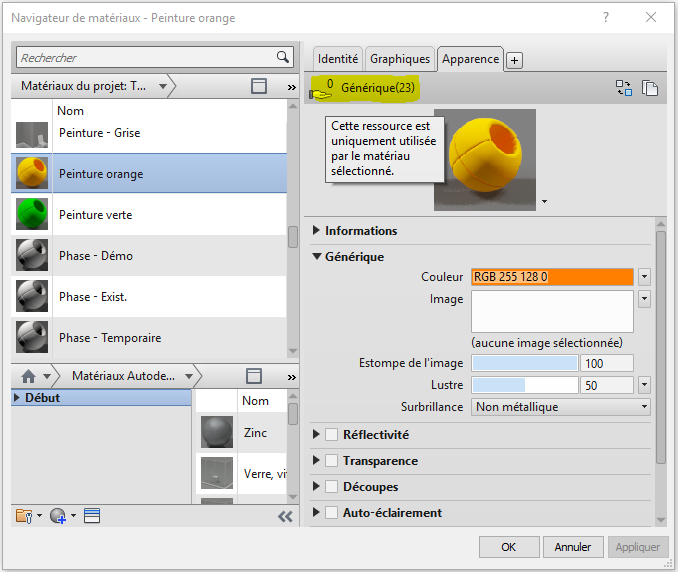The width and height of the screenshot is (678, 572).
Task: Click the replace asset icon
Action: click(623, 88)
